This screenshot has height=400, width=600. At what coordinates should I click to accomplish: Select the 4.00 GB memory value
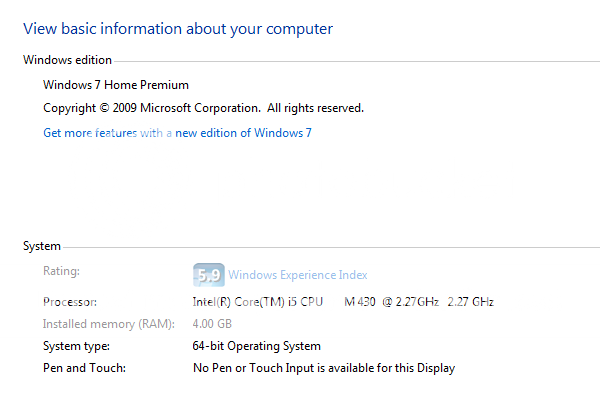212,324
